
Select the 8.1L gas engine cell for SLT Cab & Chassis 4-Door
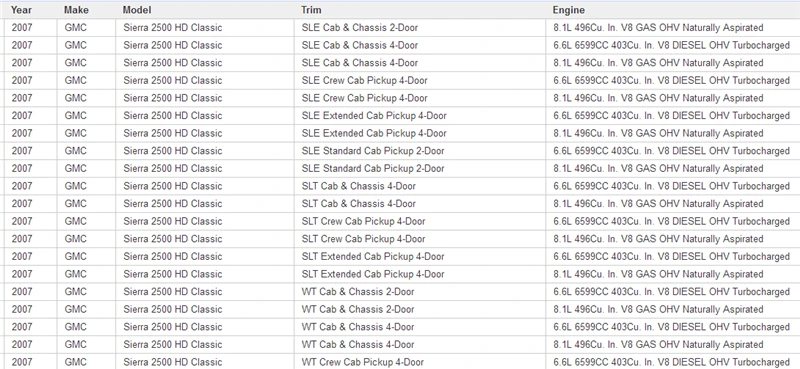click(673, 204)
